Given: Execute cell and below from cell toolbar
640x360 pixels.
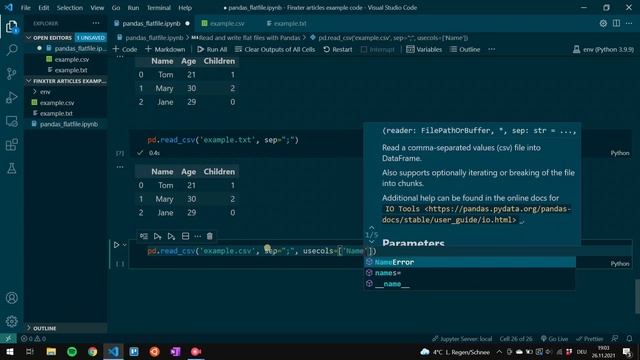Looking at the screenshot, I should pyautogui.click(x=171, y=236).
